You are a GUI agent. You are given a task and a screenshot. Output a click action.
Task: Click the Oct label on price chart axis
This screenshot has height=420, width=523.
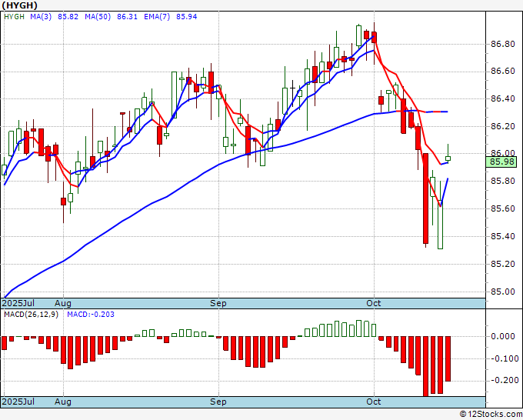tap(374, 303)
